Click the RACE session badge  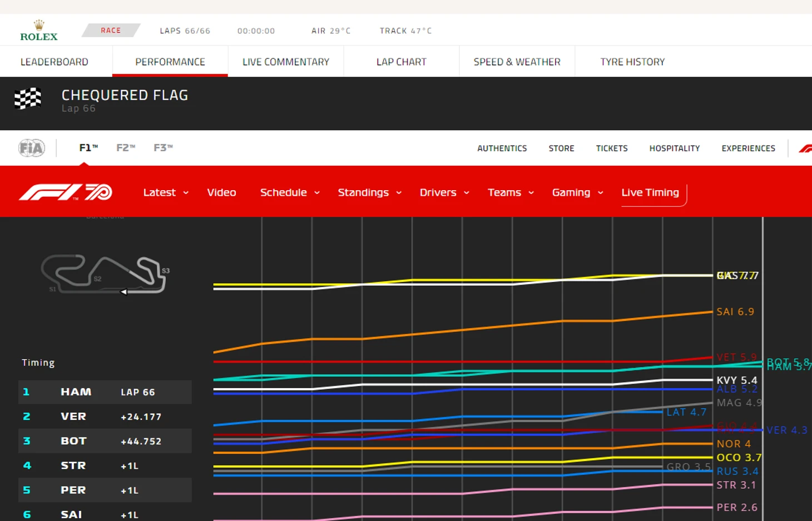pos(111,30)
